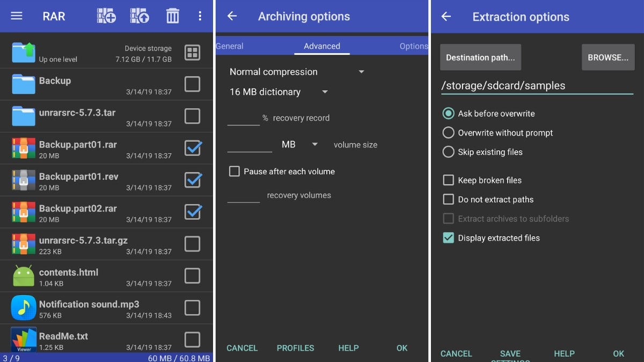Check the Notification sound.mp3 checkbox
This screenshot has width=644, height=362.
[192, 308]
